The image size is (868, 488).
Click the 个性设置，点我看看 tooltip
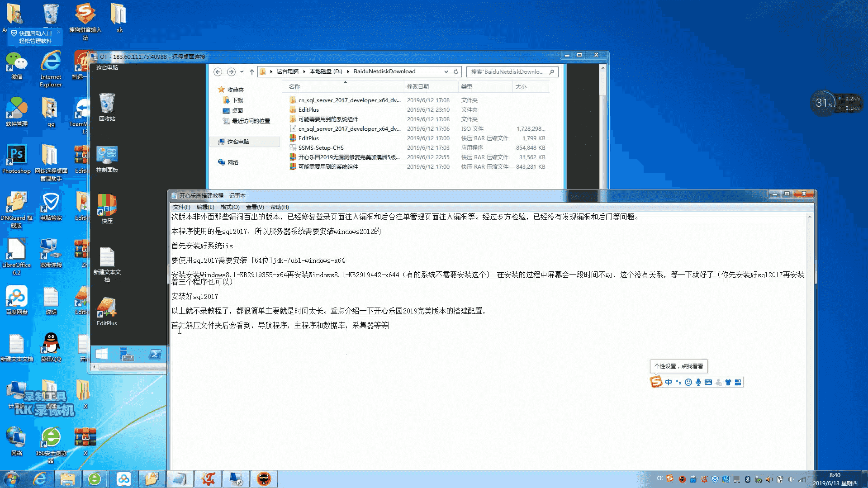pos(678,366)
